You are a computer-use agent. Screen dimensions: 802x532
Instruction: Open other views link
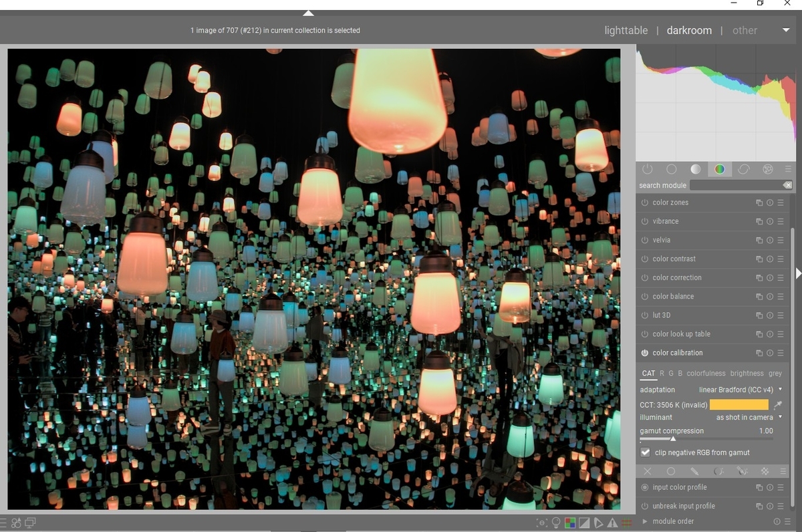(745, 30)
